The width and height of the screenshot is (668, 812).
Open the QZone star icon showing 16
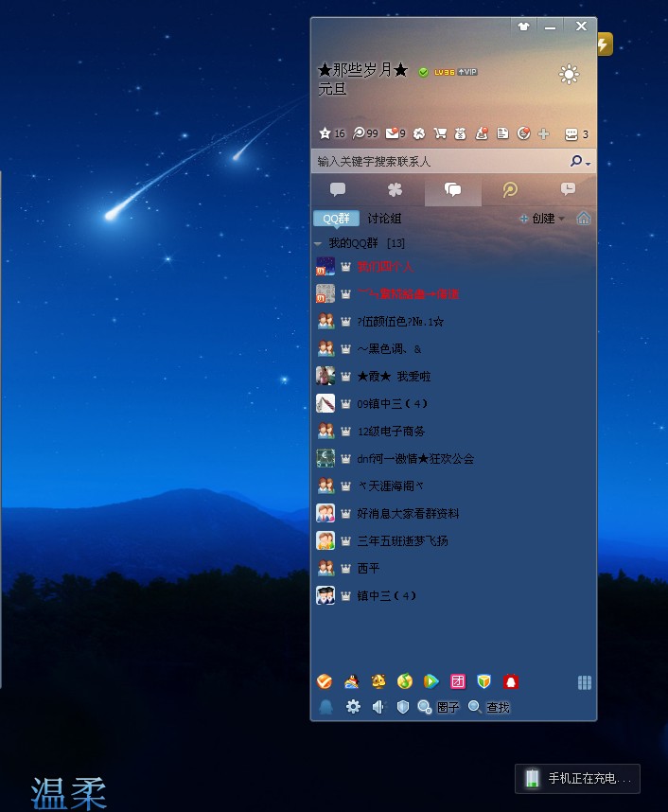[x=331, y=133]
